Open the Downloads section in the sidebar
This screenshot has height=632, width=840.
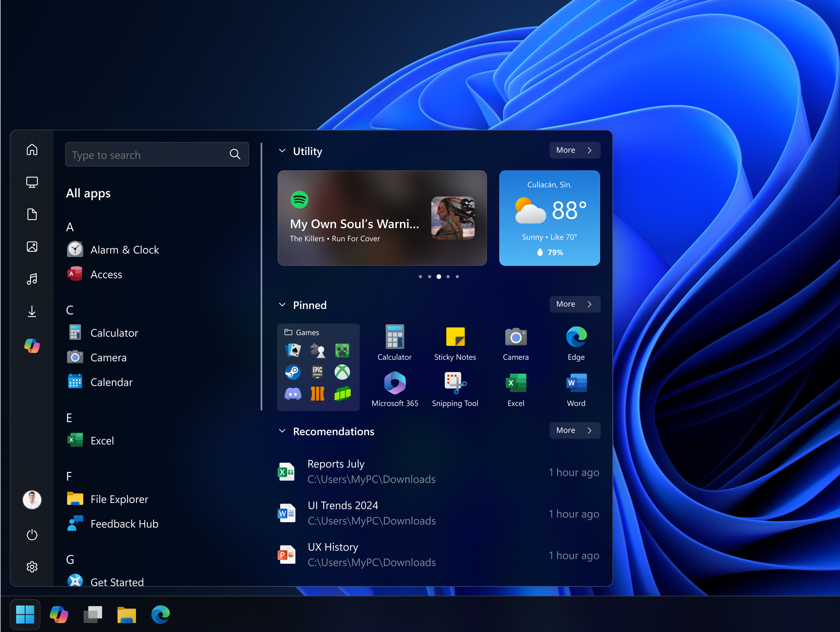[32, 312]
